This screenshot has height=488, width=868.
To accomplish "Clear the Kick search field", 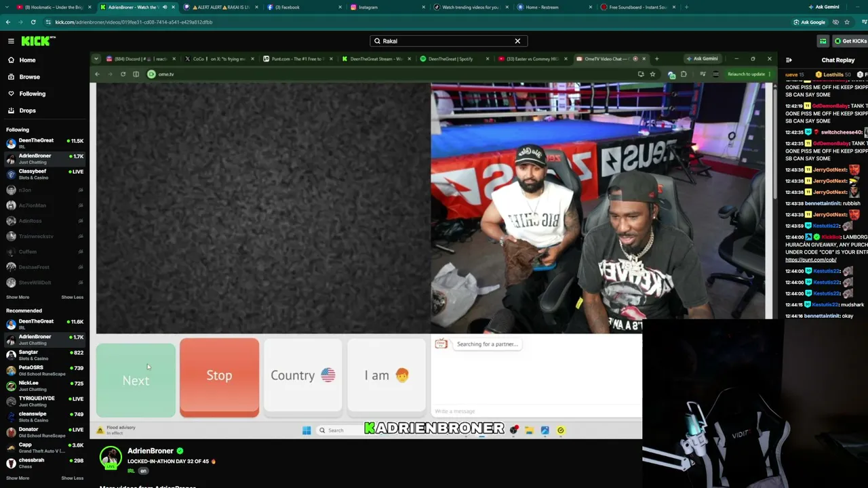I will [517, 41].
